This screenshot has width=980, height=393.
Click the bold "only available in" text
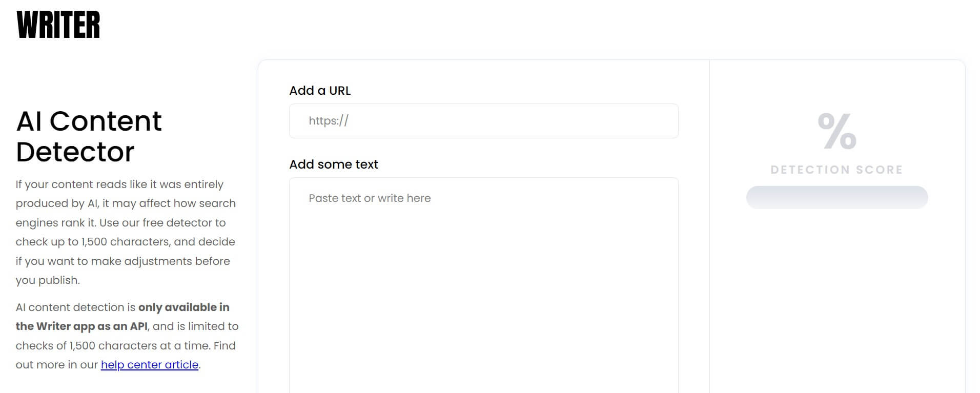coord(183,307)
